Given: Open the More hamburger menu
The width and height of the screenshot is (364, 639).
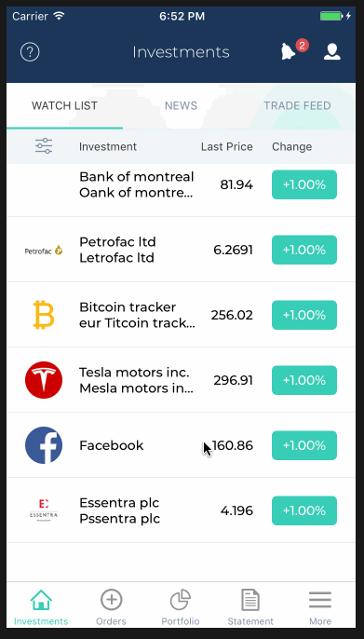Looking at the screenshot, I should coord(320,606).
